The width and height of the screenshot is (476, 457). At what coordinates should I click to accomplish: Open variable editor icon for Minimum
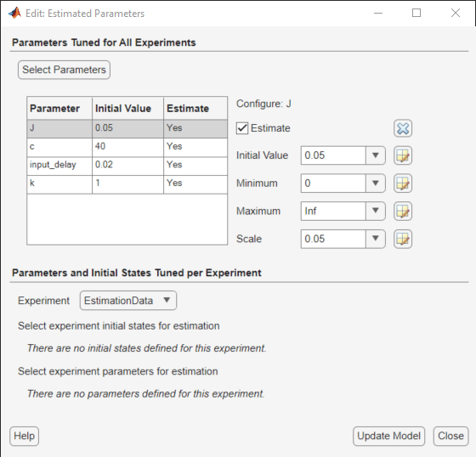pos(403,183)
